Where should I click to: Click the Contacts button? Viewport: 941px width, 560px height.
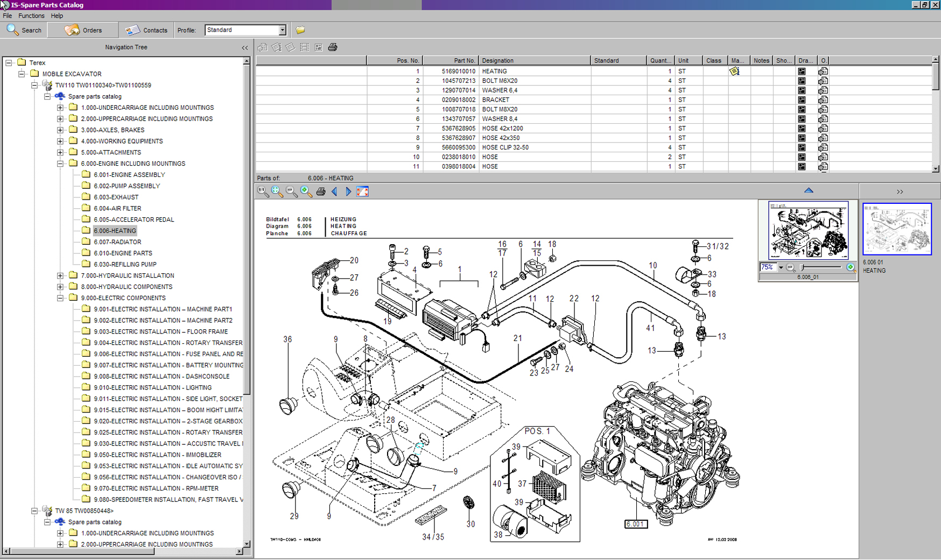click(x=146, y=30)
